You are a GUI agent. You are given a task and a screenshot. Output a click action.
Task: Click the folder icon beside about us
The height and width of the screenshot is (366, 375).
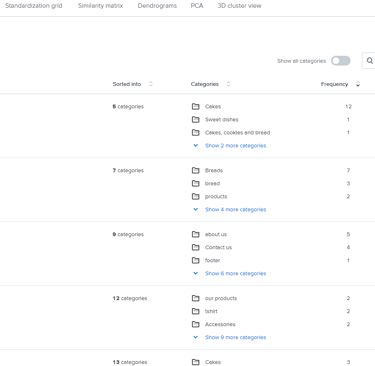point(196,234)
